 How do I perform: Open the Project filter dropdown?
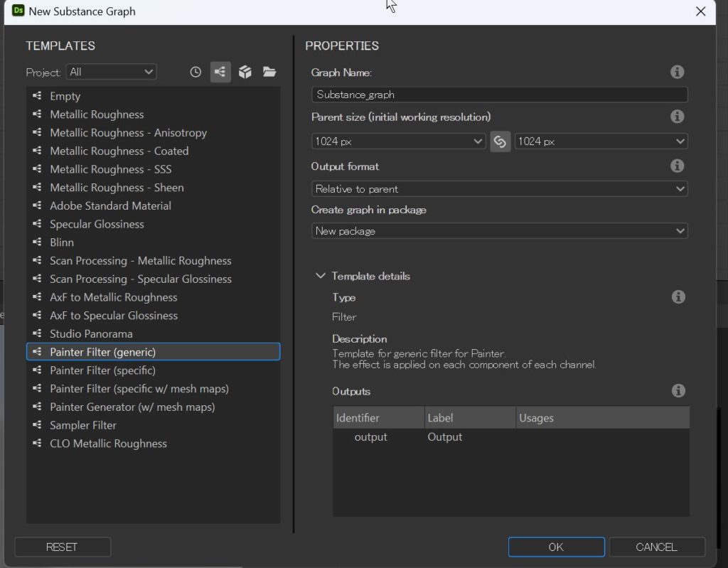[x=112, y=72]
